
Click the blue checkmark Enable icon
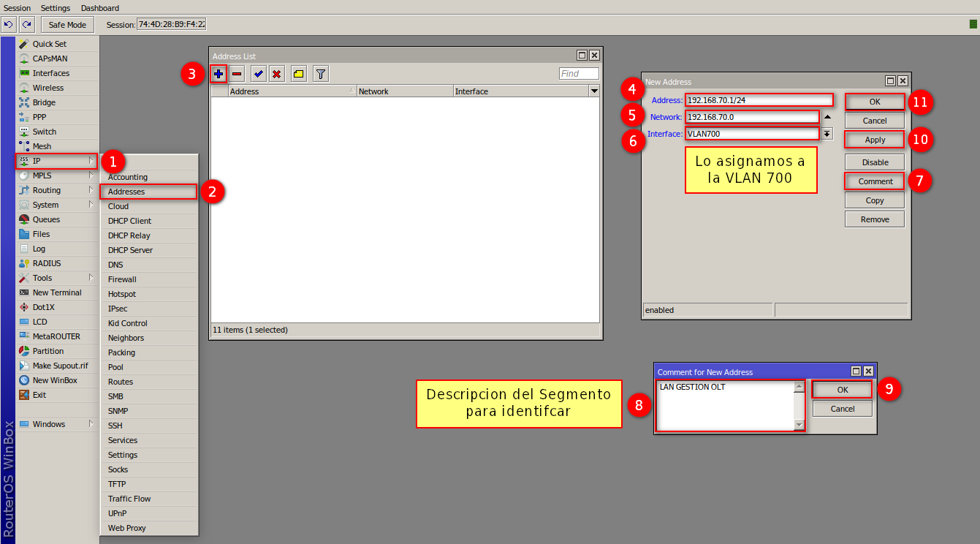258,74
